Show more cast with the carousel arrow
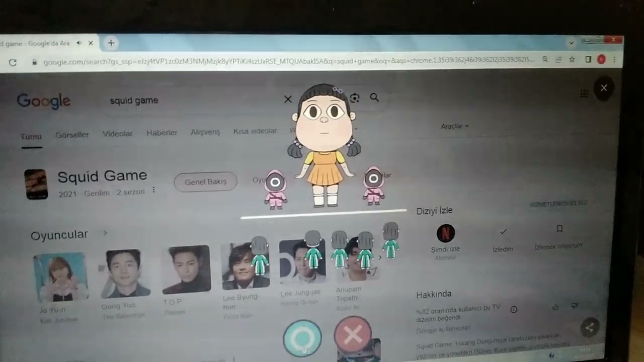 click(x=380, y=257)
